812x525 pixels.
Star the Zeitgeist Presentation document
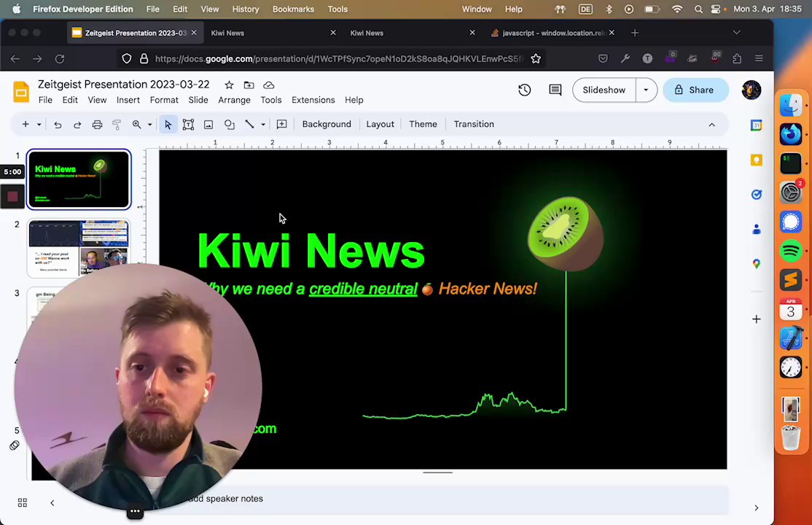[x=229, y=85]
